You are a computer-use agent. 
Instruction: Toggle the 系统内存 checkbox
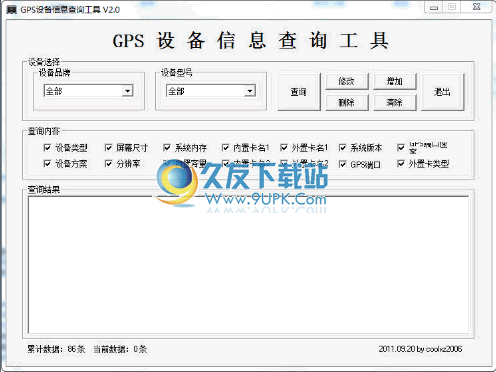point(167,147)
